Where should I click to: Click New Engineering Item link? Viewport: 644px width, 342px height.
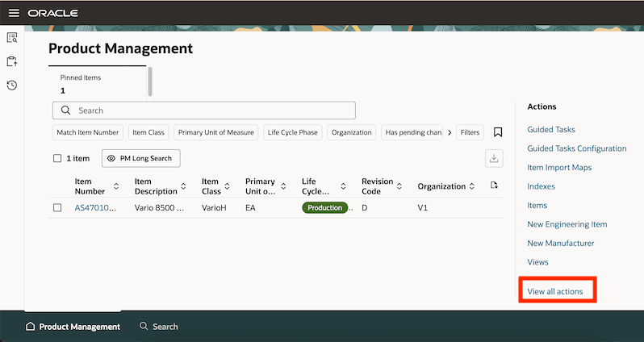567,224
